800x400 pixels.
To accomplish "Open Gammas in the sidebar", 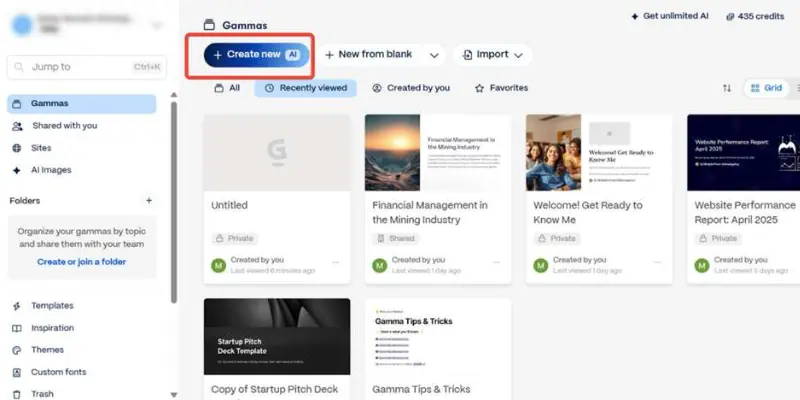I will 82,104.
